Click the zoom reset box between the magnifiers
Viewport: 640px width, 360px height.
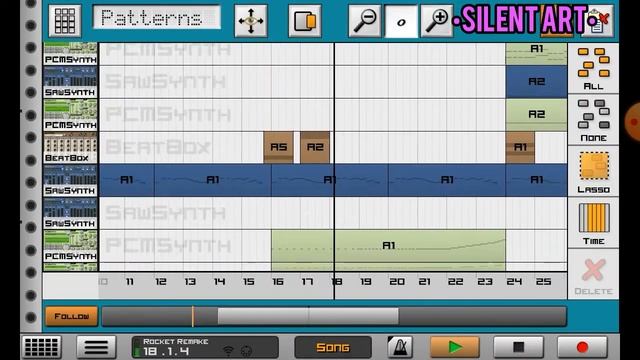[x=401, y=21]
